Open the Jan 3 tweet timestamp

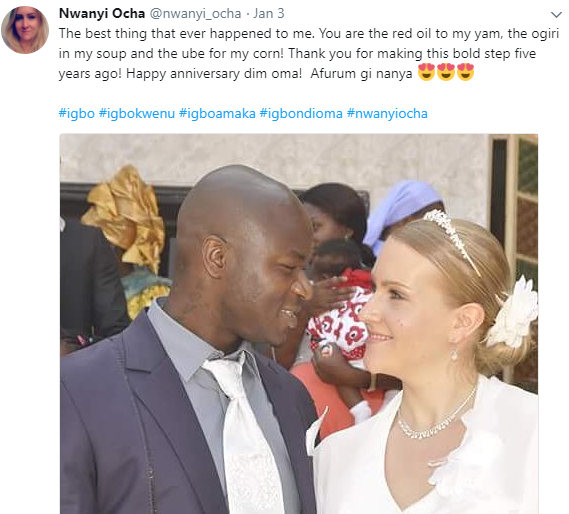point(269,13)
